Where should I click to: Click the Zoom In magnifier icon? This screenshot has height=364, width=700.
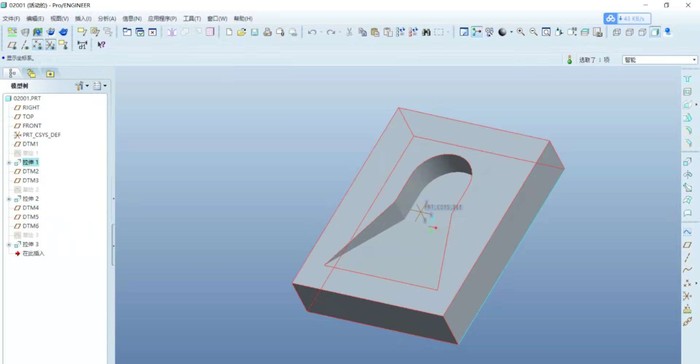pyautogui.click(x=521, y=32)
